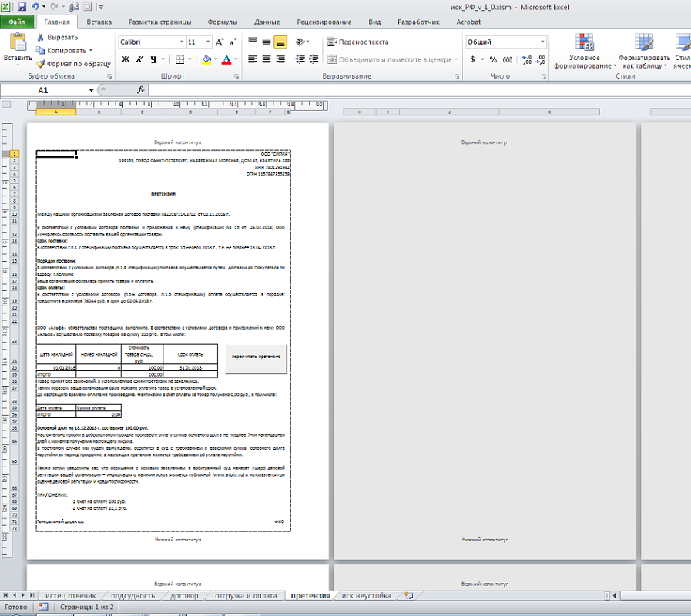Screen dimensions: 691x616
Task: Align text right
Action: (280, 59)
